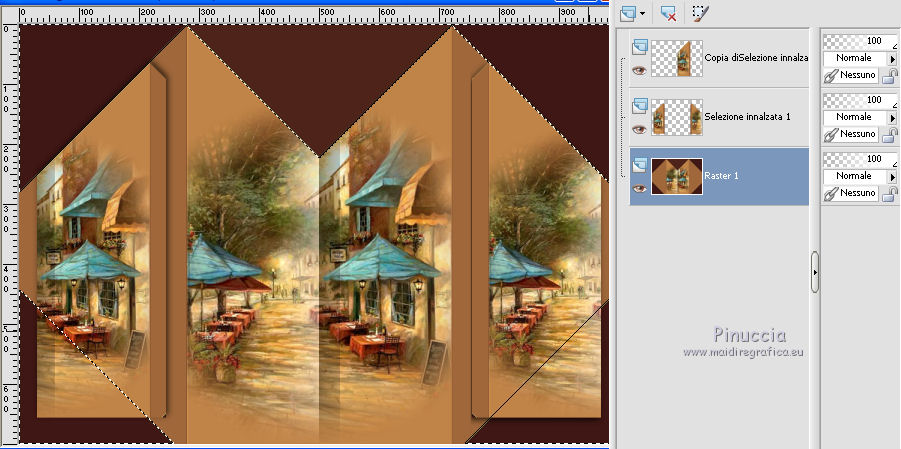Adjust opacity slider of Raster 1 layer

[x=860, y=159]
